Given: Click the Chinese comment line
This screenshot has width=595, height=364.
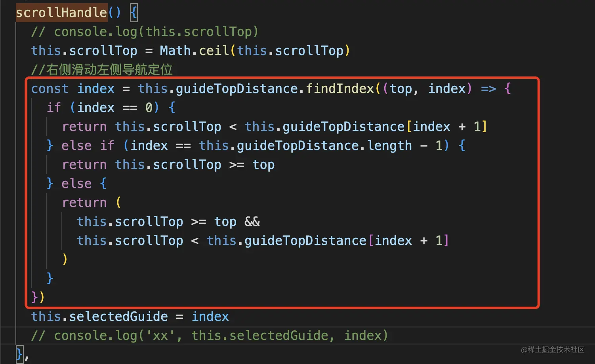Looking at the screenshot, I should tap(102, 70).
